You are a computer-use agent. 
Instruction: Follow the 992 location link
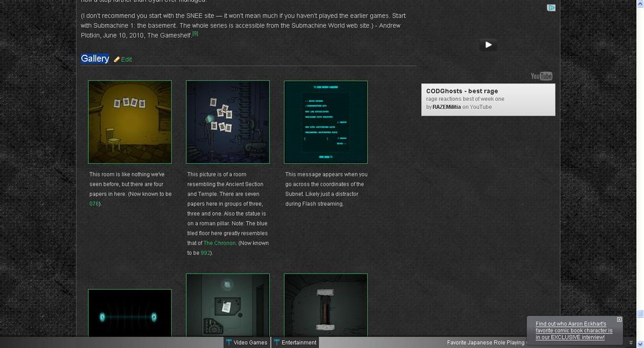(205, 253)
